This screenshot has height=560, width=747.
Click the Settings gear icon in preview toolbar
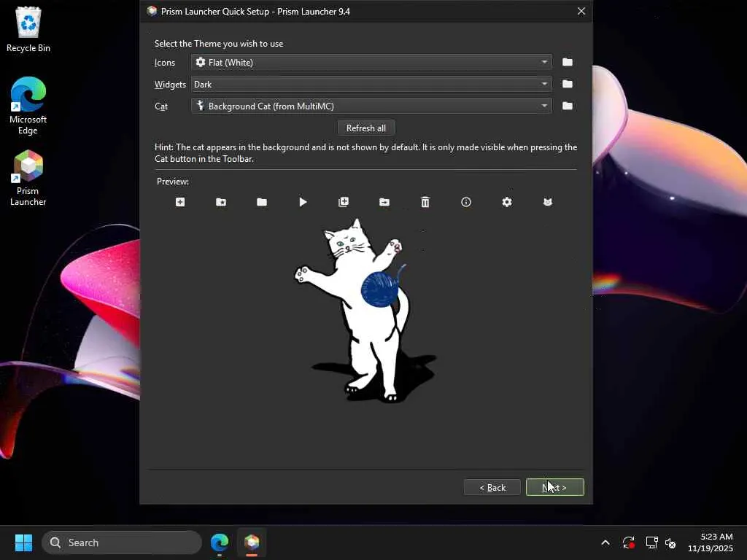click(507, 202)
